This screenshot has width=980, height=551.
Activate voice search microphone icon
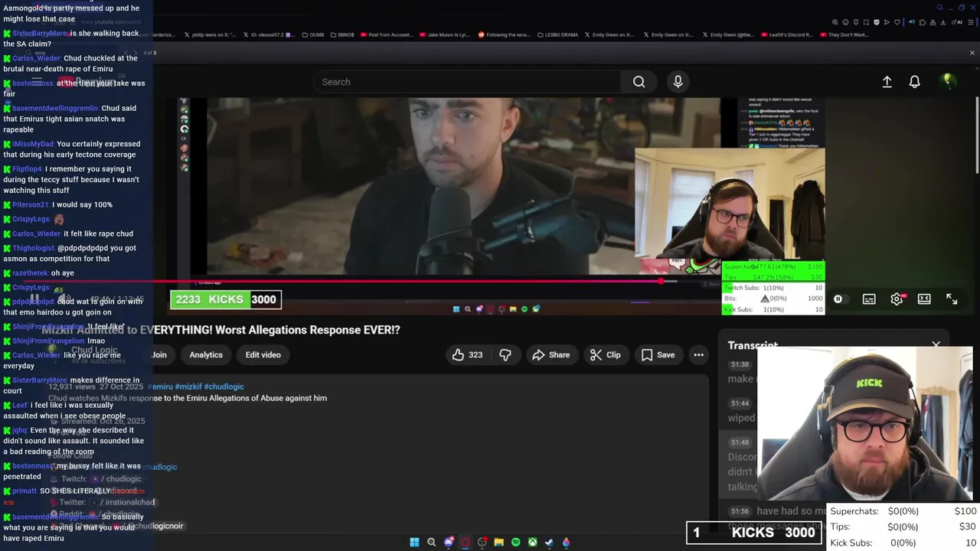click(x=678, y=82)
